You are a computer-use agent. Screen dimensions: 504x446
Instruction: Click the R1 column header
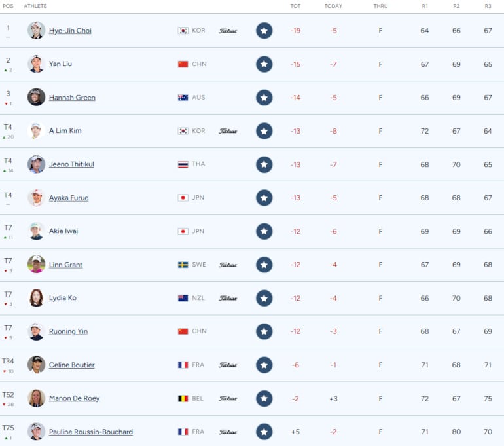point(425,6)
